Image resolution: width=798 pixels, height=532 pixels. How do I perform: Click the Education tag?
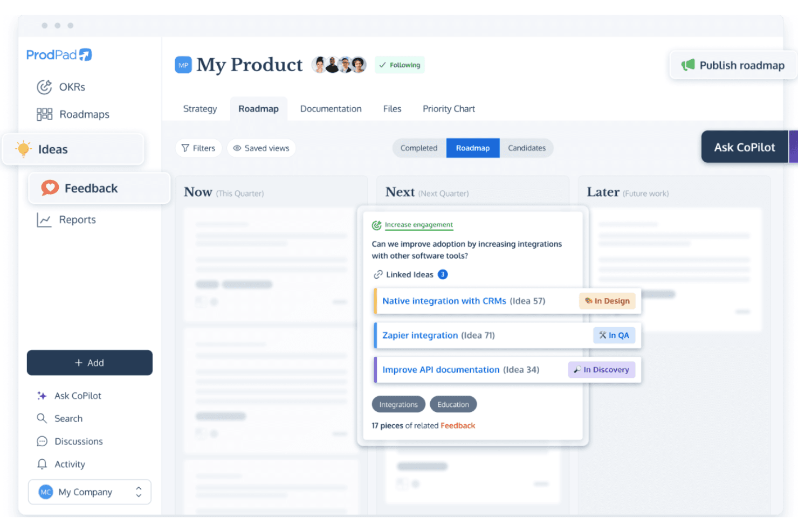pyautogui.click(x=453, y=404)
